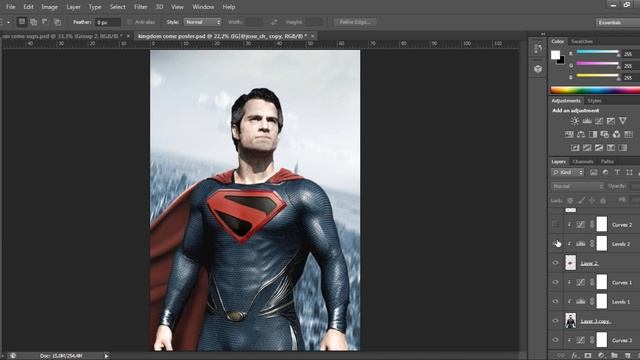Open the History panel icon

click(x=538, y=49)
